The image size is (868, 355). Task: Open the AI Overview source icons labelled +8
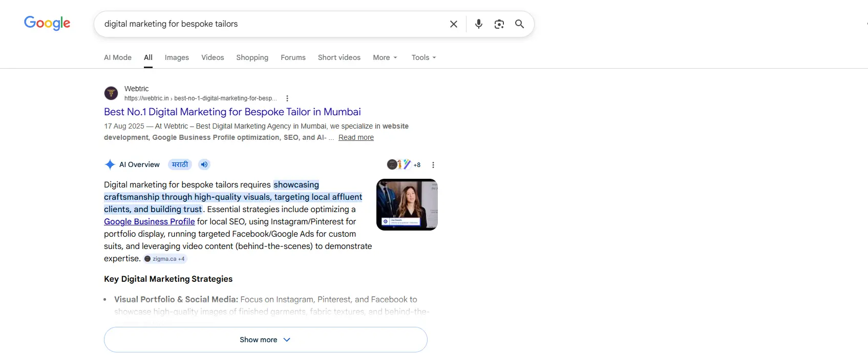(x=404, y=164)
